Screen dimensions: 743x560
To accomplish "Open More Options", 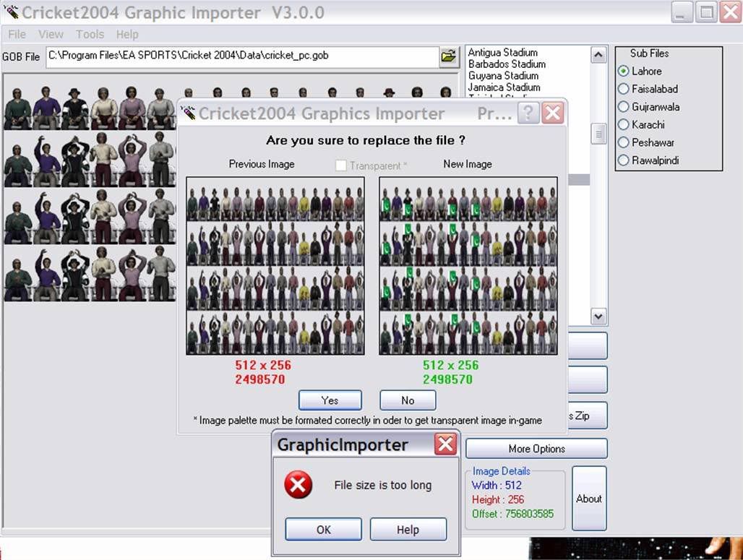I will tap(536, 449).
